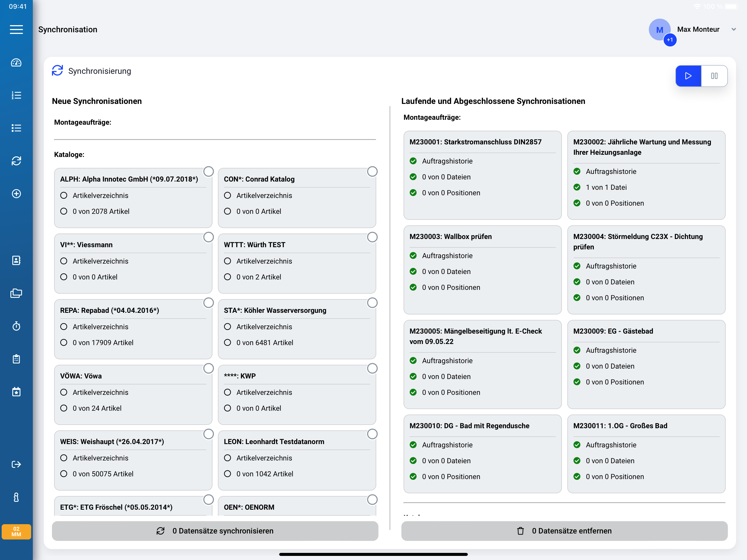
Task: Open the M230003 Wallbox prüfen card
Action: point(482,270)
